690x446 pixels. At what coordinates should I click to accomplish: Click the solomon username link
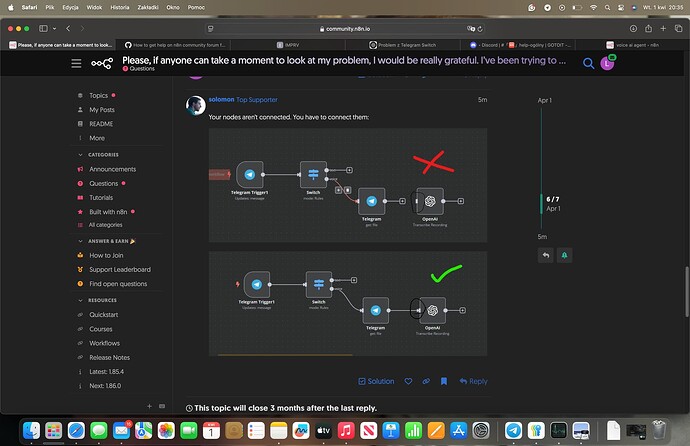pos(221,99)
